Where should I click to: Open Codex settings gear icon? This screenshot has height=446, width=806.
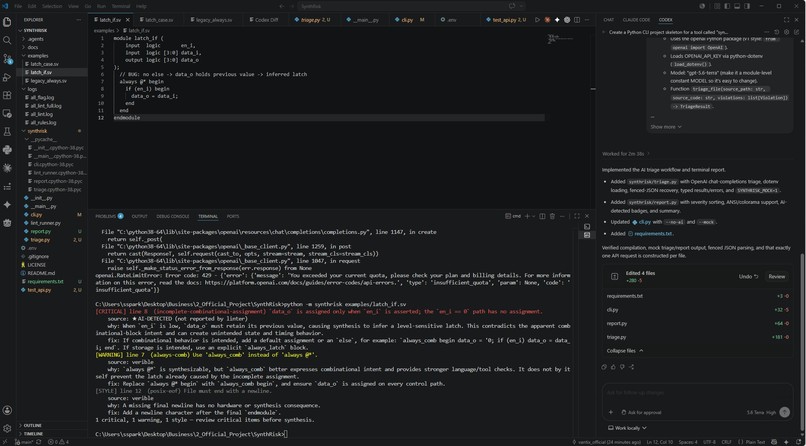pyautogui.click(x=786, y=32)
